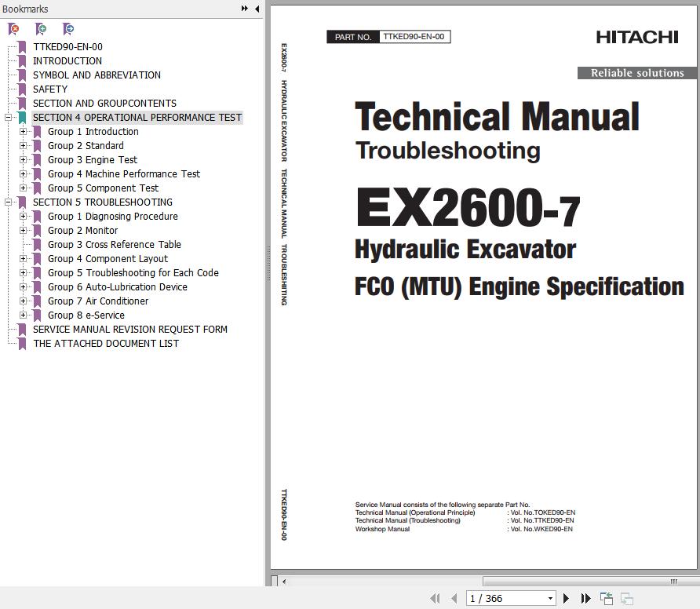The width and height of the screenshot is (700, 609).
Task: Select the INTRODUCTION bookmark
Action: (67, 61)
